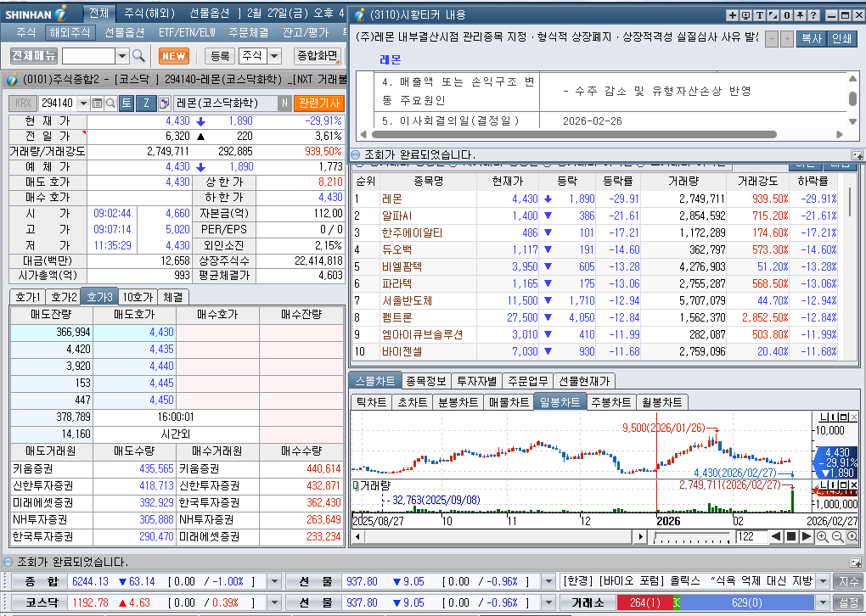Click the icon at the right of main status bar
Screen dimensions: 866x616
856,563
